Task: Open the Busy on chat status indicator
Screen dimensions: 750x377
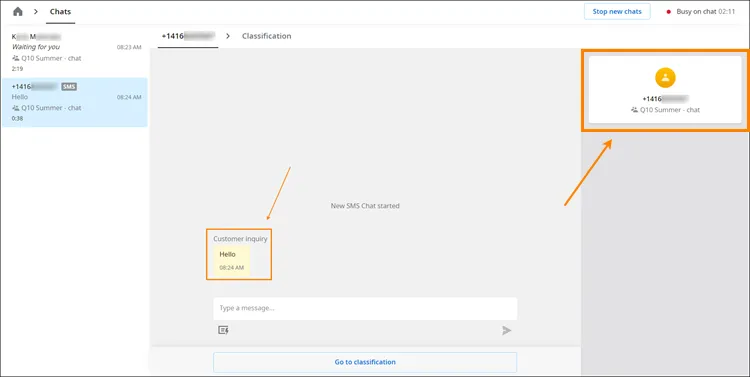Action: [700, 11]
